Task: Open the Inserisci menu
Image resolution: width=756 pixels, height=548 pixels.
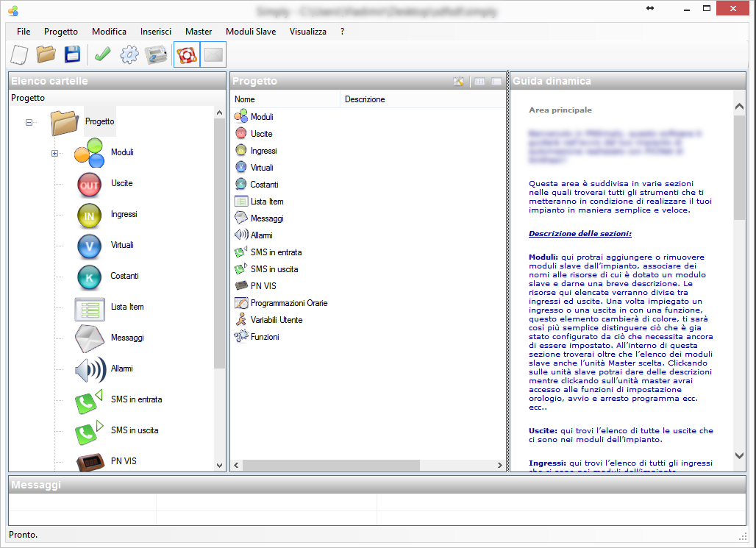Action: pos(156,32)
